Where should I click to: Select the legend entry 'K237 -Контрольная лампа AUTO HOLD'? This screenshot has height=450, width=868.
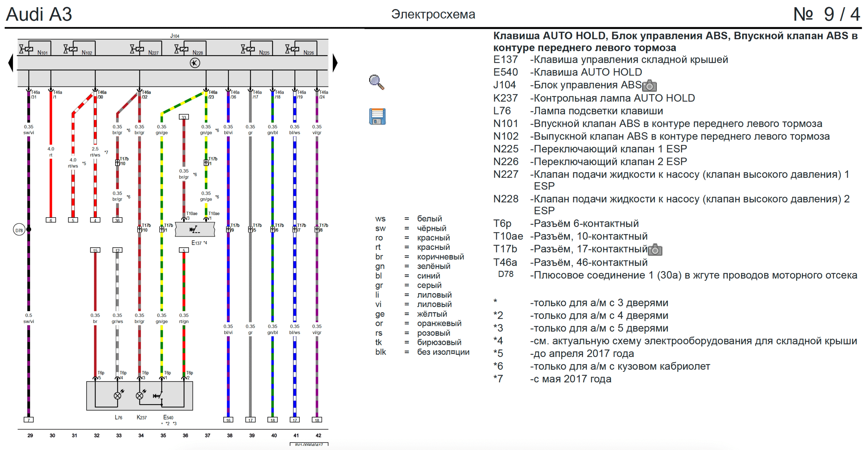point(594,98)
